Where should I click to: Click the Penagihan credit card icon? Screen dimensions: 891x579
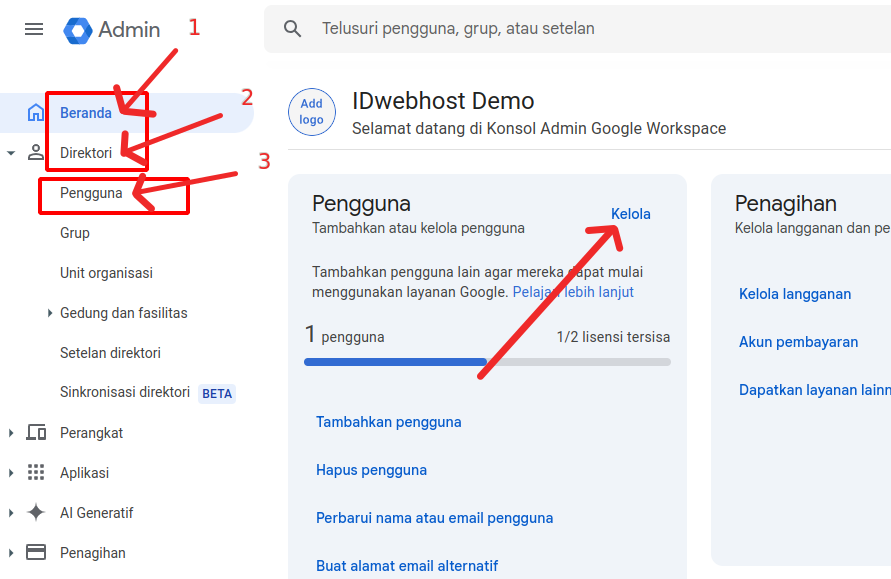coord(36,552)
